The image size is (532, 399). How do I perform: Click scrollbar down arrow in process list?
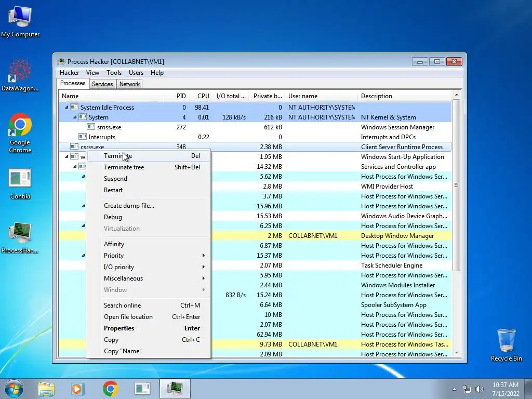(x=456, y=353)
